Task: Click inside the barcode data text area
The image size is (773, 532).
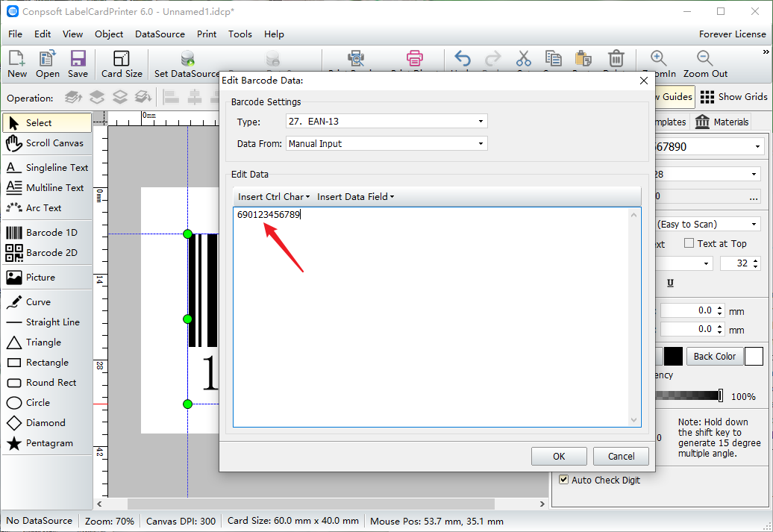Action: [x=436, y=317]
